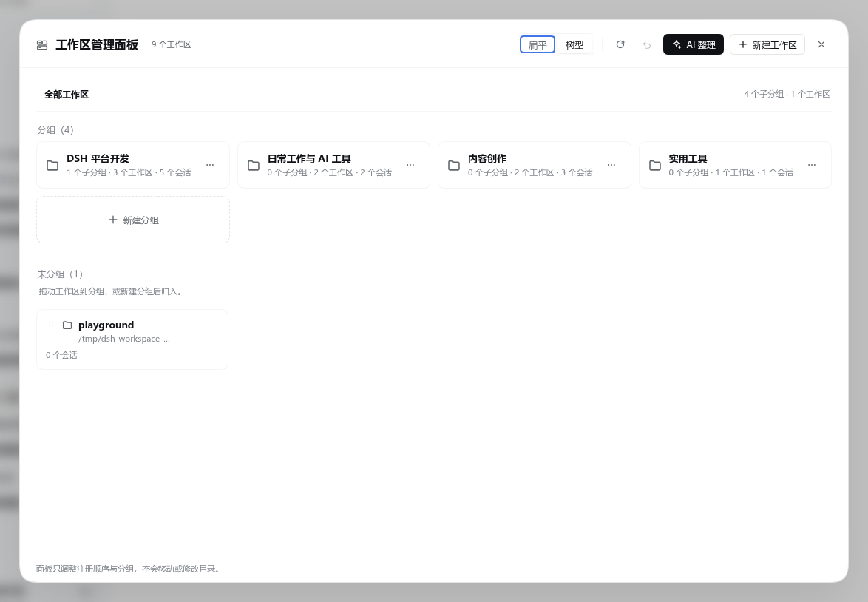Open the 内容创作 group title

[487, 159]
